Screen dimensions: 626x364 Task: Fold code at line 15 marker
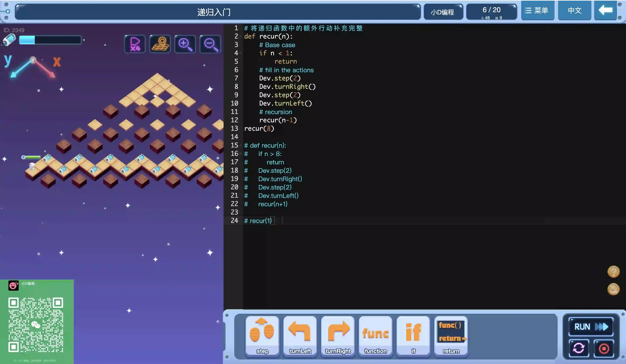pyautogui.click(x=241, y=145)
